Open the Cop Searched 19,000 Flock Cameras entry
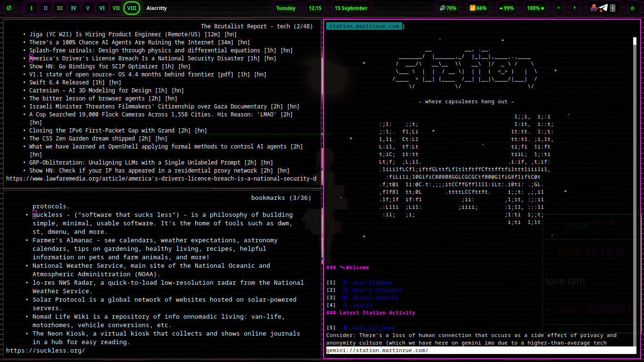The width and height of the screenshot is (644, 362). pyautogui.click(x=161, y=118)
